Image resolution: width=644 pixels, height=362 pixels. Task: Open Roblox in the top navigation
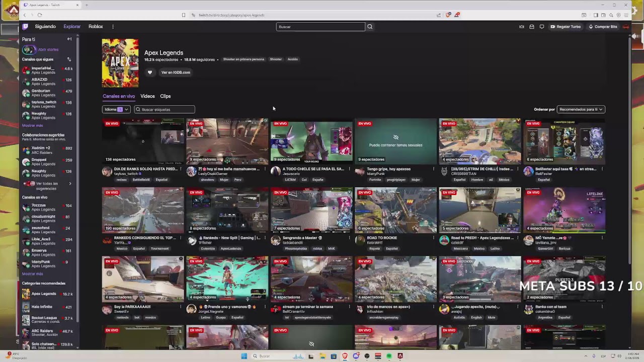(96, 27)
